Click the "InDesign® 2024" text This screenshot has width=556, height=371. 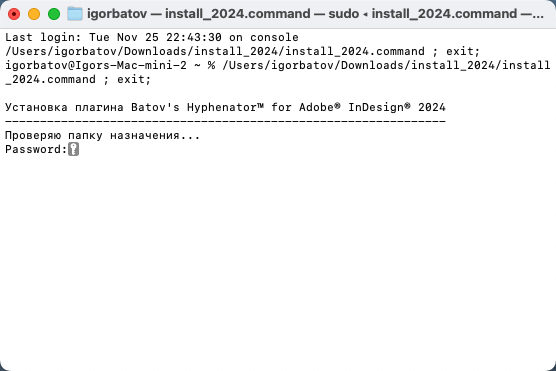click(397, 107)
